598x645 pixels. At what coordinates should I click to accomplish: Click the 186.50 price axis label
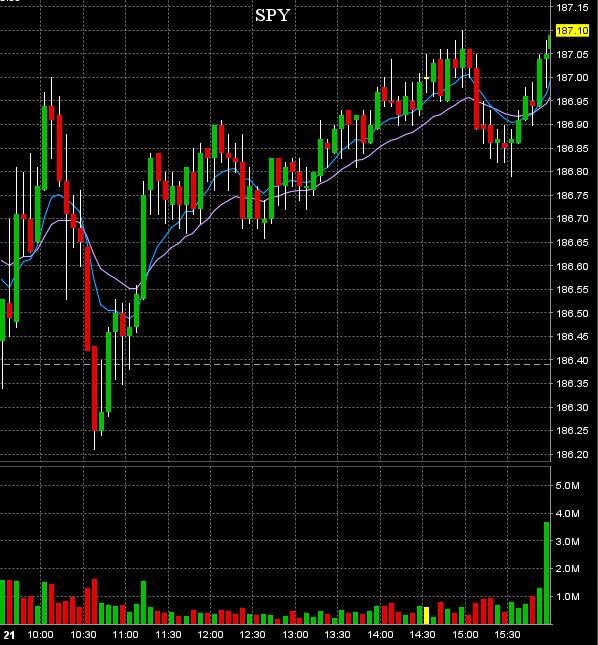tap(572, 313)
